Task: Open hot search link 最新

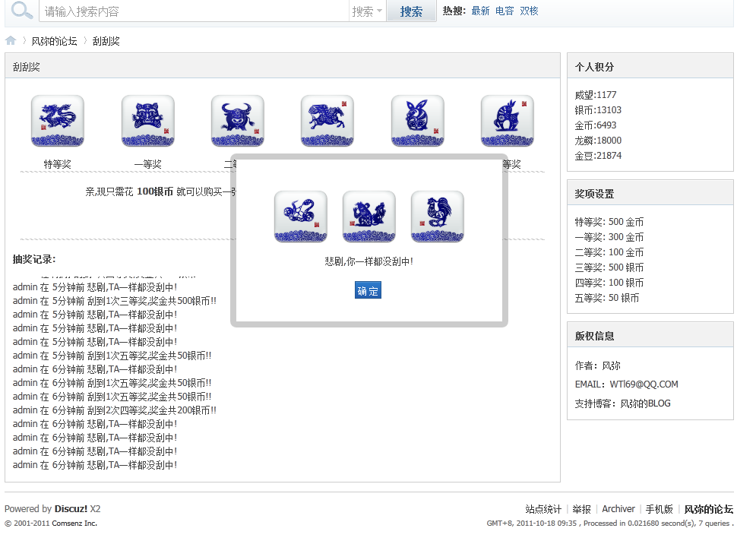Action: click(480, 11)
